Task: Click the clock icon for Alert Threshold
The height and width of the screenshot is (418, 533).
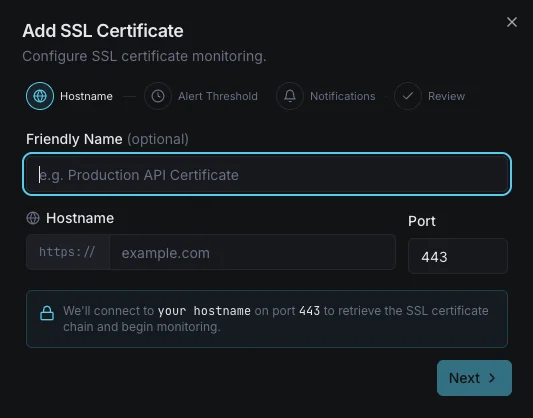Action: point(158,96)
